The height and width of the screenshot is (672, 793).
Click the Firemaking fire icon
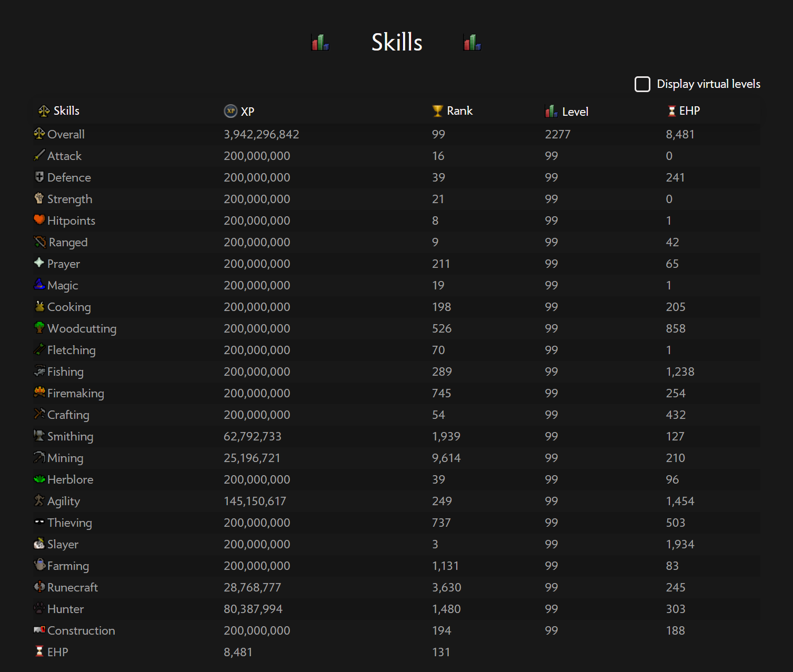39,393
